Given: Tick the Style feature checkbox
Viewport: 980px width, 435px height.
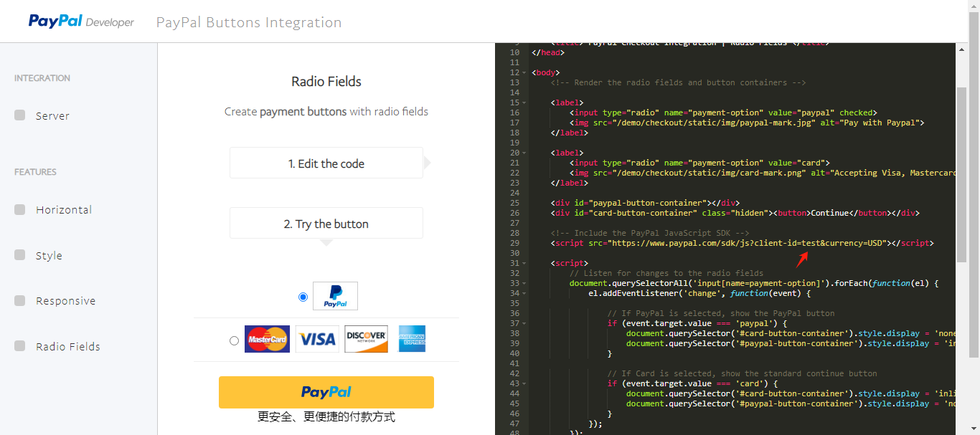Looking at the screenshot, I should pyautogui.click(x=20, y=255).
